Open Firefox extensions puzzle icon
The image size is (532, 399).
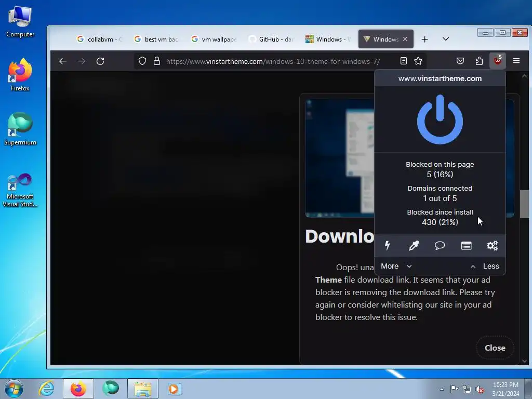pos(478,61)
